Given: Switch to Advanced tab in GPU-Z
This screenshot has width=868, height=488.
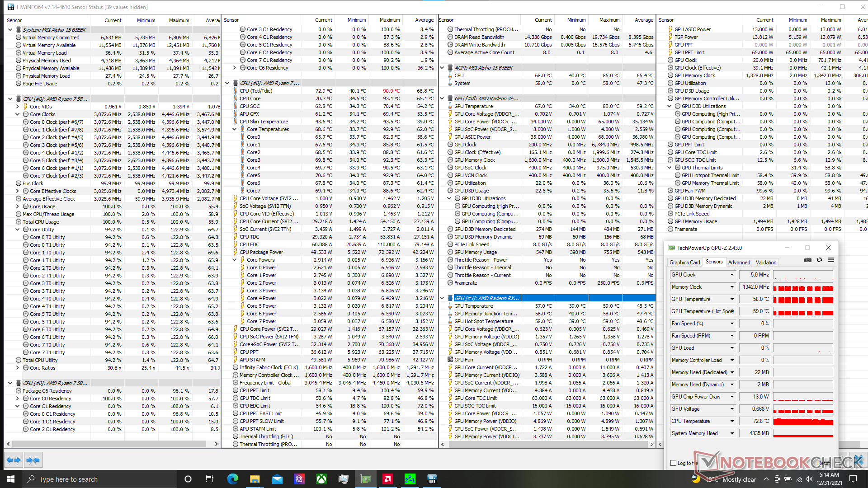Looking at the screenshot, I should click(739, 263).
